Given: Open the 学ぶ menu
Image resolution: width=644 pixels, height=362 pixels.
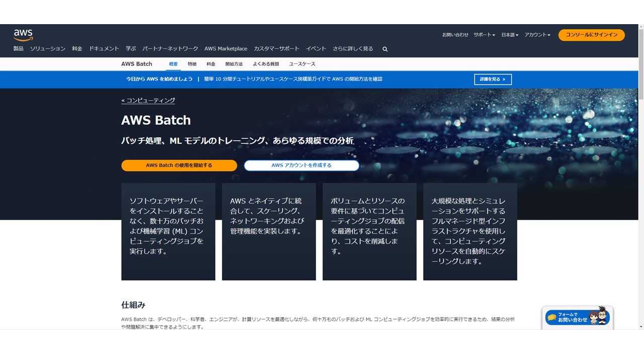Looking at the screenshot, I should pos(131,49).
